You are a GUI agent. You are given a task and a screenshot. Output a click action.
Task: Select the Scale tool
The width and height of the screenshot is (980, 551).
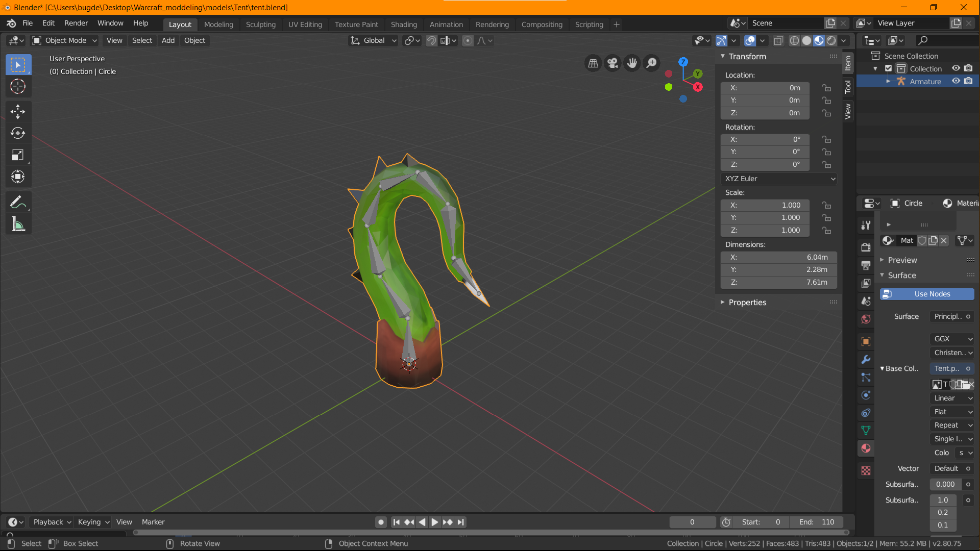(18, 155)
